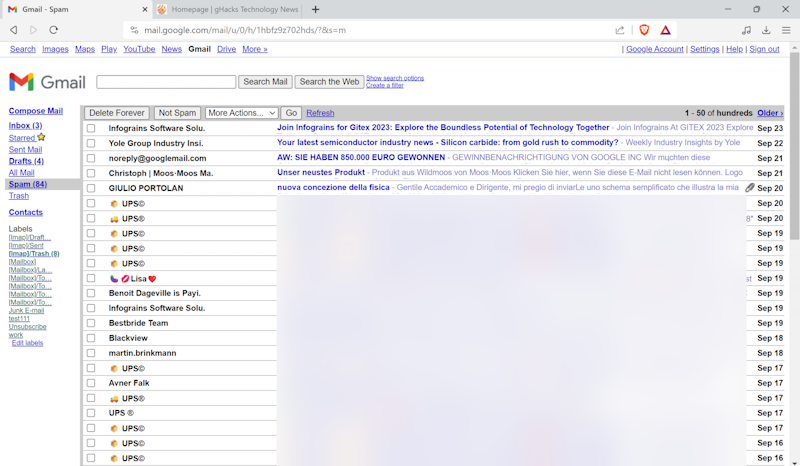This screenshot has height=466, width=800.
Task: Open the Trash folder
Action: (x=19, y=196)
